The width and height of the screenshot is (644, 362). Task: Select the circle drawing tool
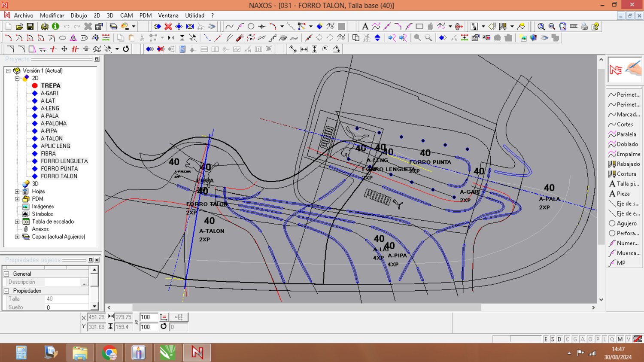point(251,27)
